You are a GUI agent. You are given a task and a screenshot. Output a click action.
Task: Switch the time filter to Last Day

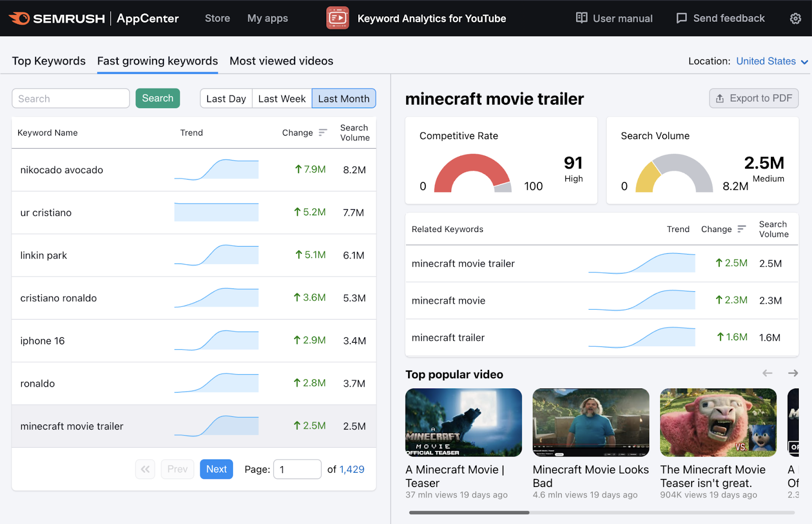226,98
